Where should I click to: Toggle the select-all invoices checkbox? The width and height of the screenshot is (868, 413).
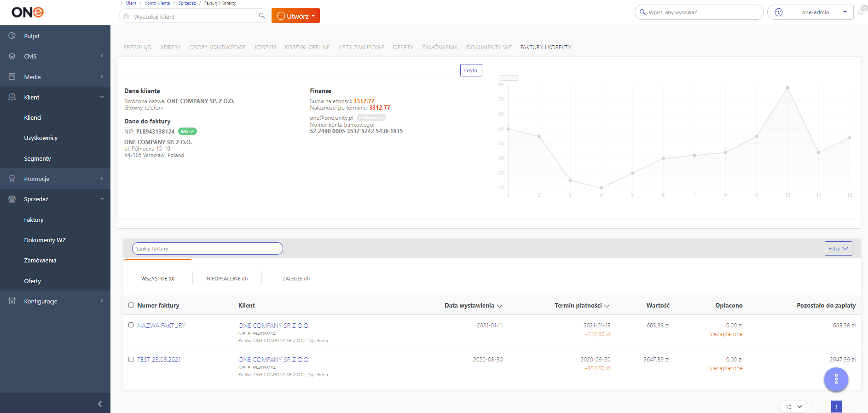click(x=131, y=305)
